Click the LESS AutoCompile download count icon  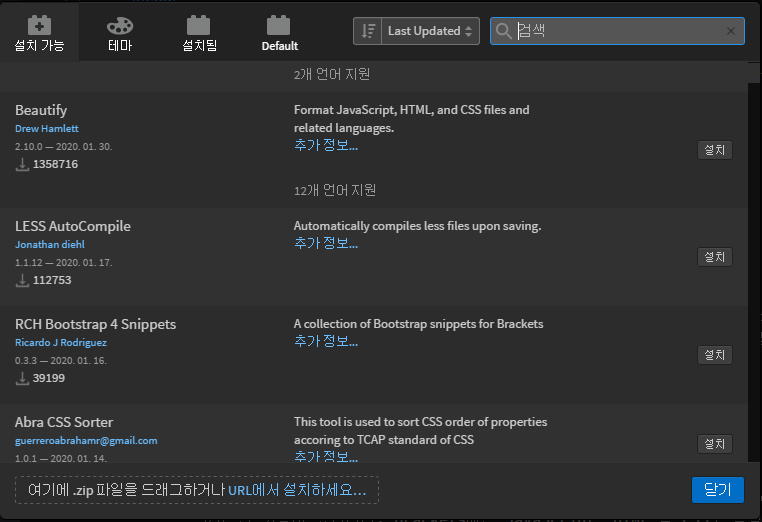[x=22, y=280]
